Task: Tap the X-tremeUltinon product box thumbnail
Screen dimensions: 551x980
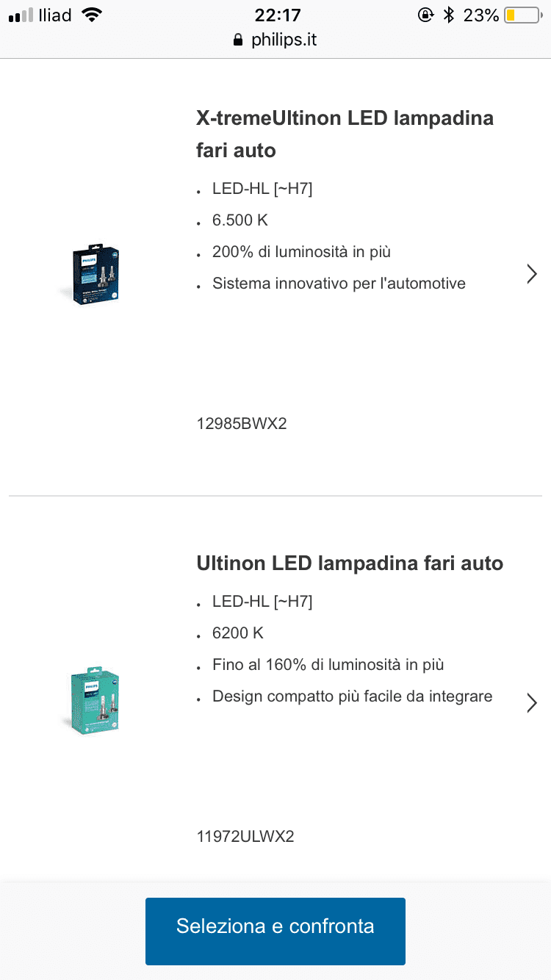Action: (x=96, y=275)
